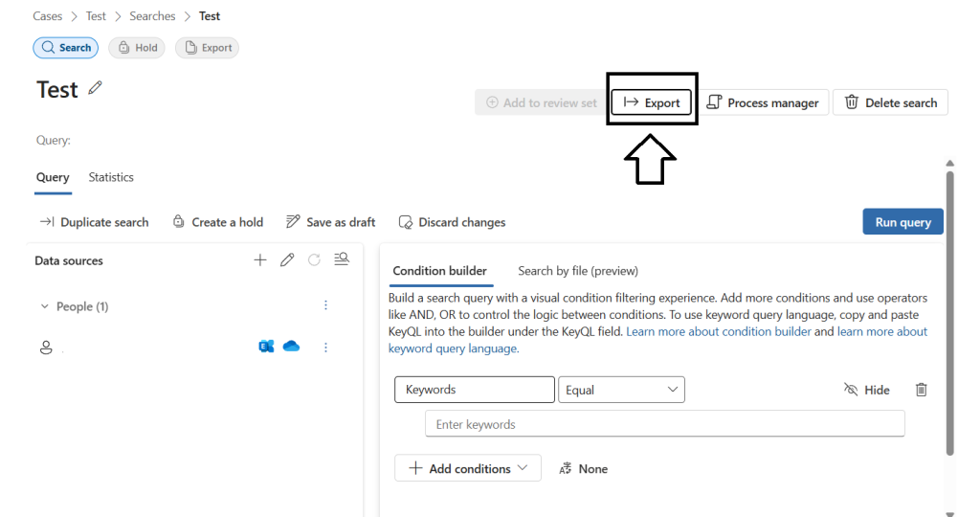
Task: Edit data sources with the pencil icon
Action: 287,260
